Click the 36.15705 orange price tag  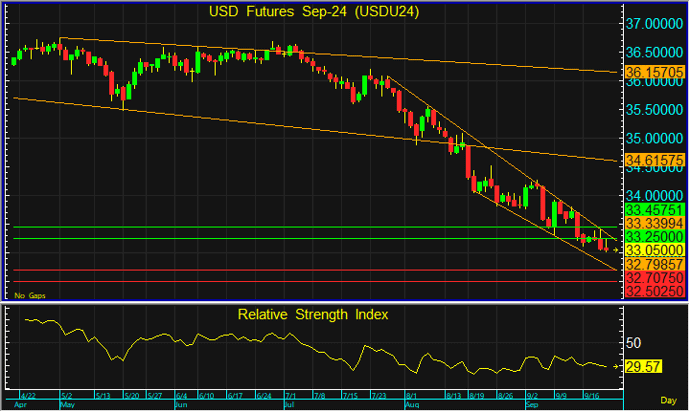pos(654,72)
